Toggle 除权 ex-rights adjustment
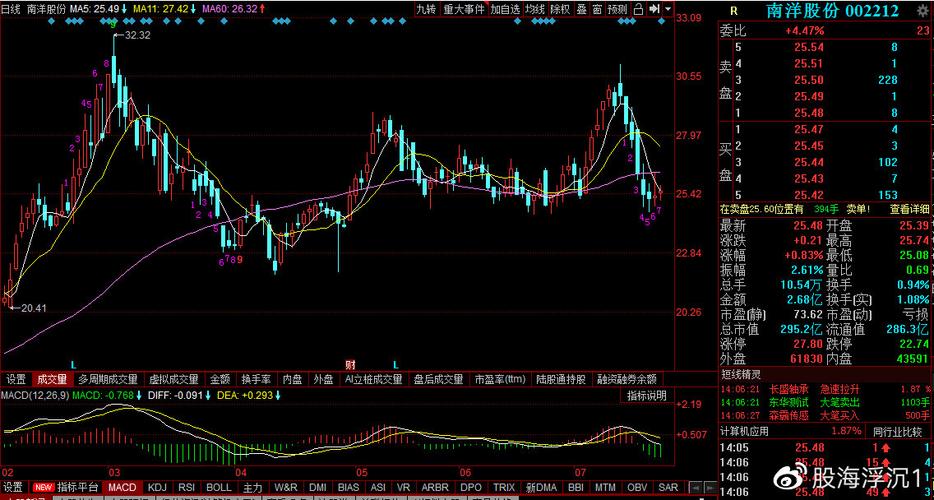 pos(561,9)
